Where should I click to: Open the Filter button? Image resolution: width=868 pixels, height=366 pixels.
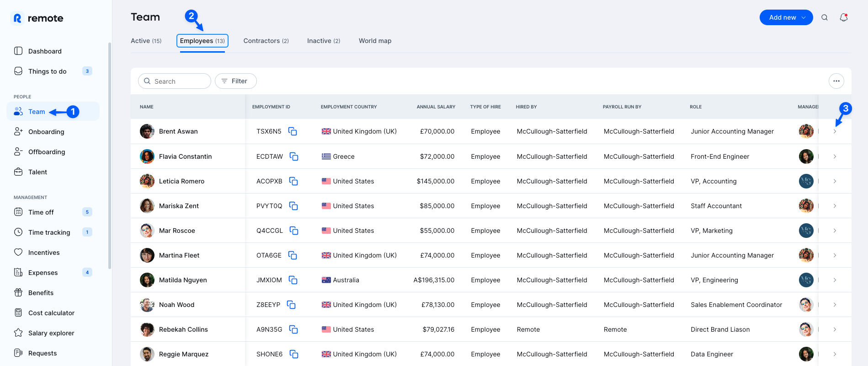[236, 81]
